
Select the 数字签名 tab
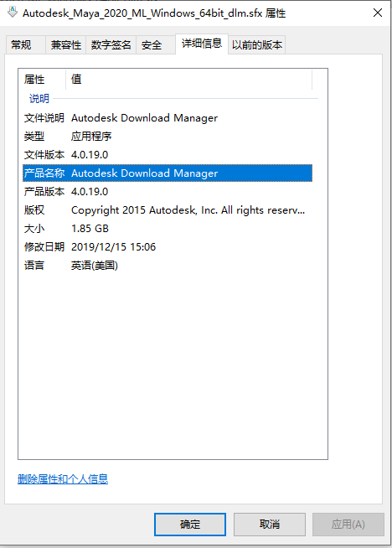coord(111,44)
